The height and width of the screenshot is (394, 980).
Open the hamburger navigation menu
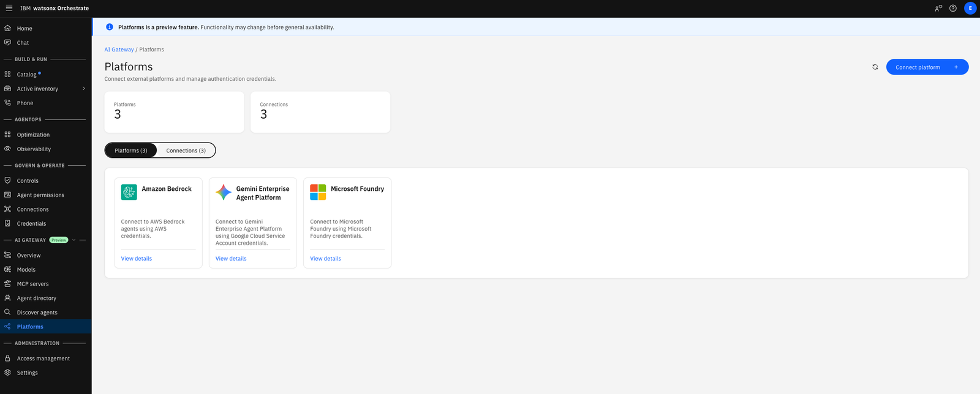pos(9,9)
